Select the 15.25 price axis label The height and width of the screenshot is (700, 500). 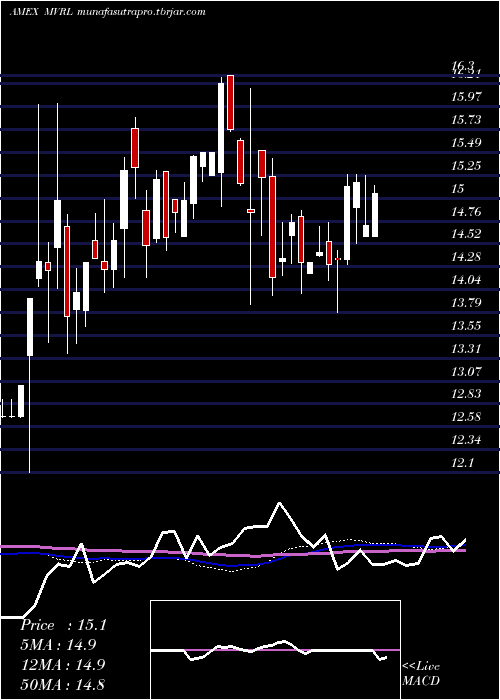coord(466,166)
